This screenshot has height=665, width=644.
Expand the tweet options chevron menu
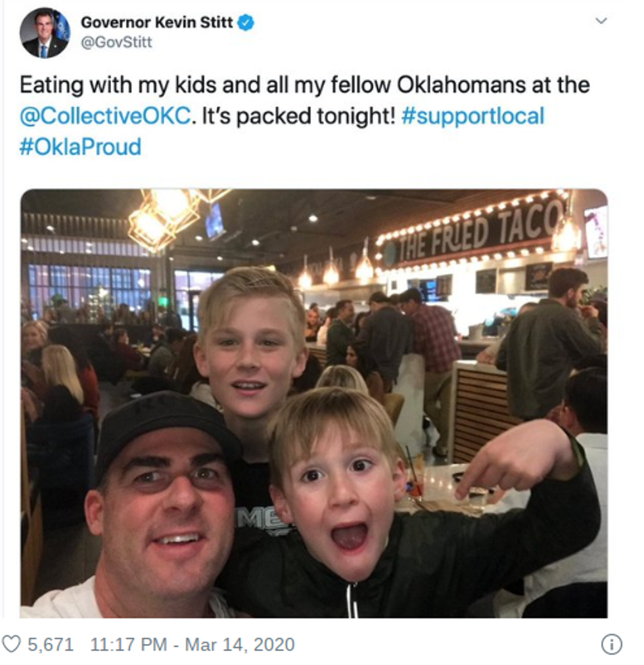(x=601, y=21)
